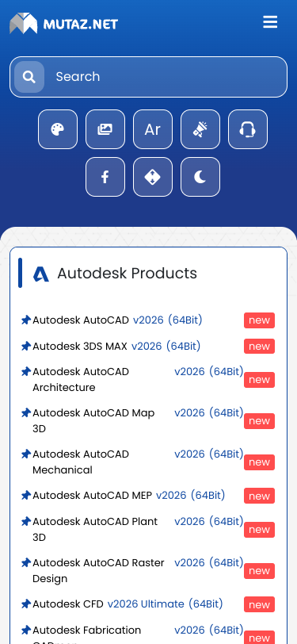This screenshot has height=644, width=297.
Task: Open Autodesk AutoCAD MEP link
Action: 129,496
